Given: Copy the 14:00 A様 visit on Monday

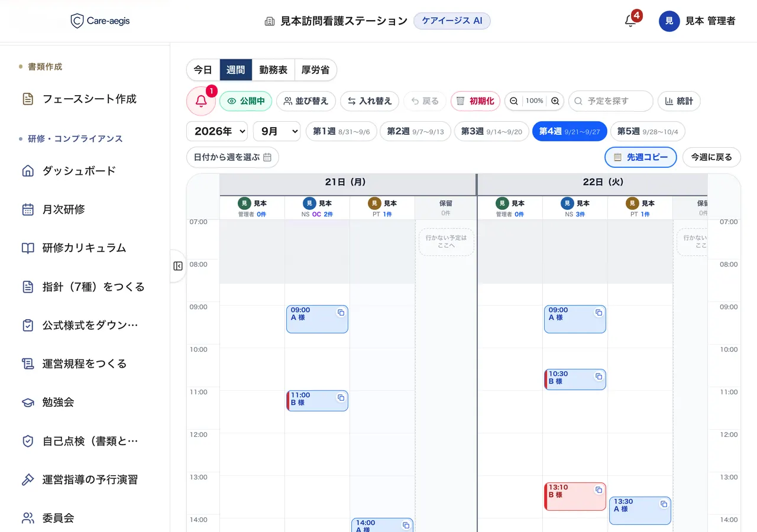Looking at the screenshot, I should coord(406,525).
